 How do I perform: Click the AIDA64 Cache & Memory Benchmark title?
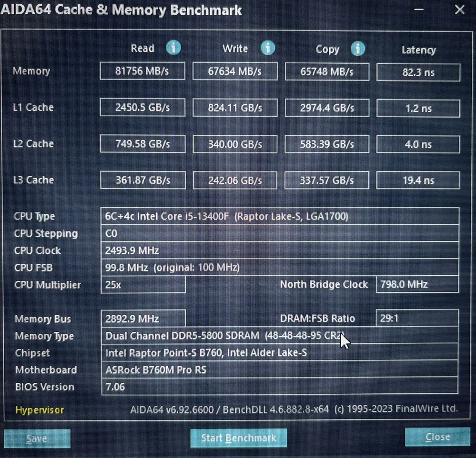coord(121,10)
